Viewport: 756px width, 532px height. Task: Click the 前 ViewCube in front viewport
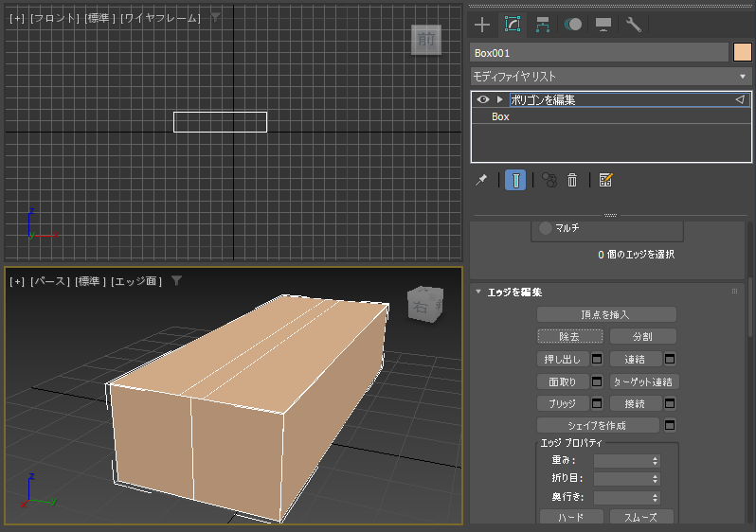[x=426, y=40]
